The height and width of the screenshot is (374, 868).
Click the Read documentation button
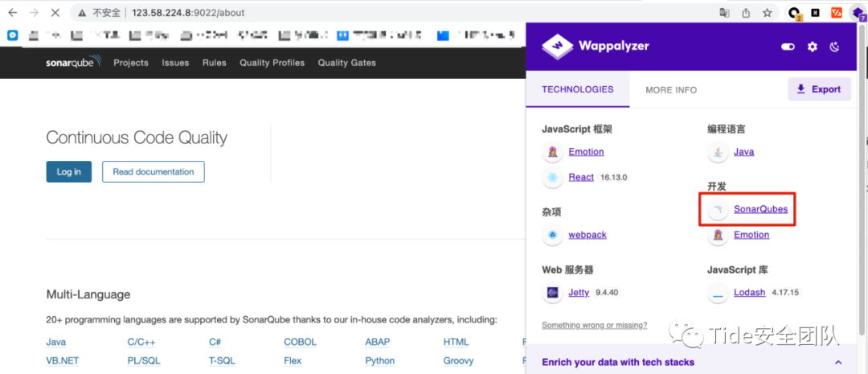click(x=154, y=172)
